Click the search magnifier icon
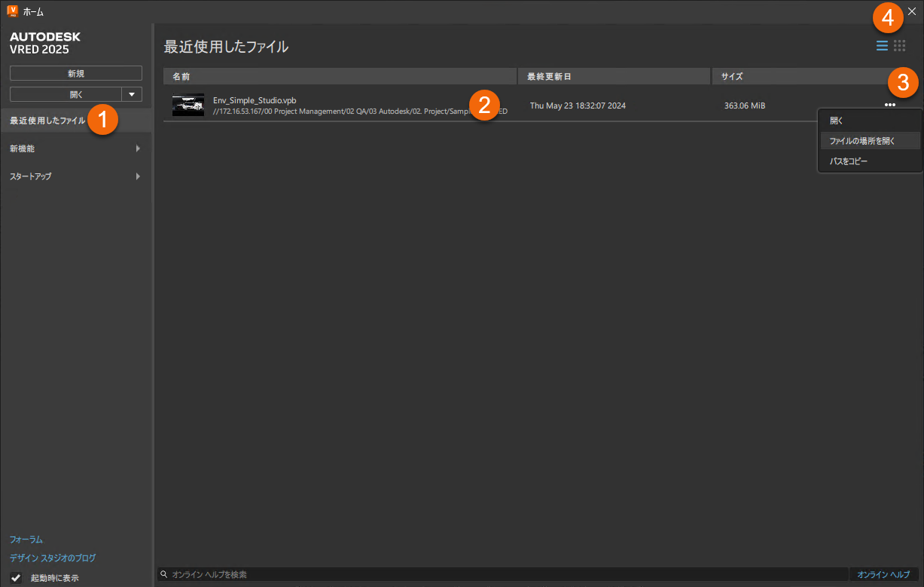The height and width of the screenshot is (587, 924). [163, 575]
